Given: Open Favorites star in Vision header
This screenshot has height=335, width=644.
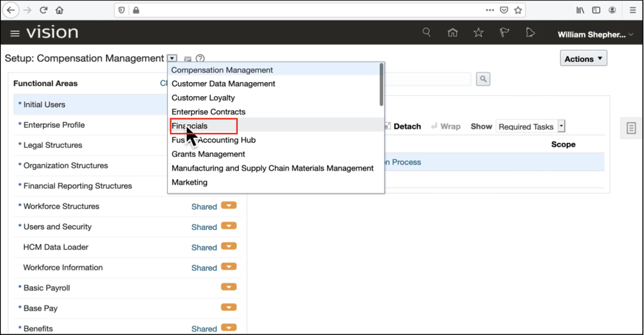Looking at the screenshot, I should click(478, 32).
